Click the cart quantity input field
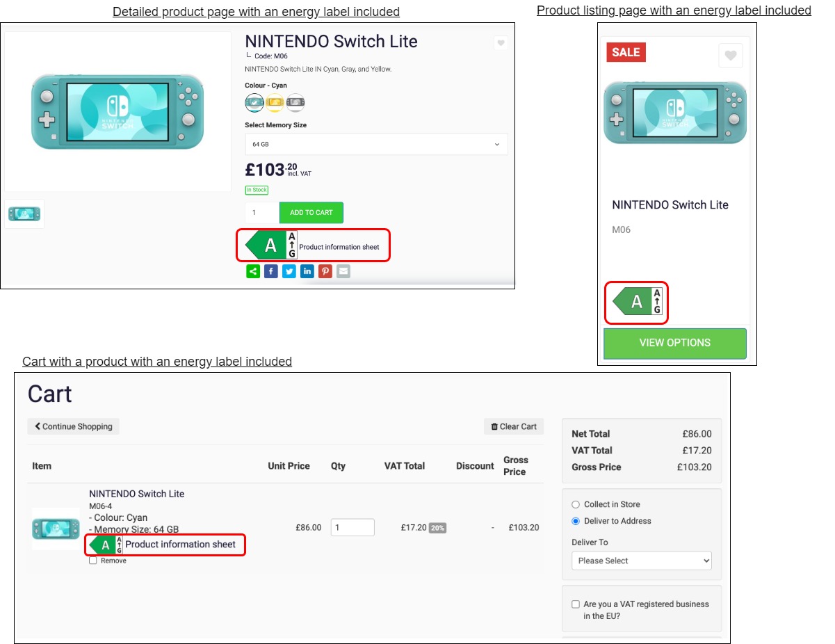 352,527
